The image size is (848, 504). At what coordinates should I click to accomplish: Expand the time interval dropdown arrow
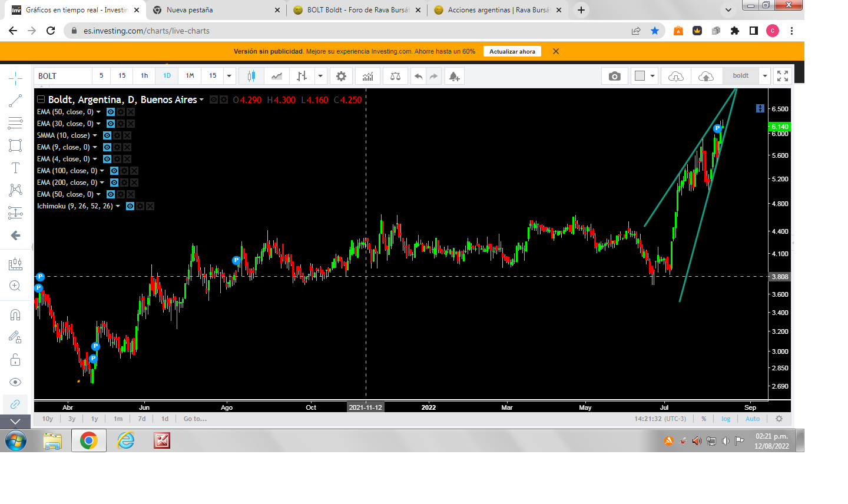click(229, 76)
